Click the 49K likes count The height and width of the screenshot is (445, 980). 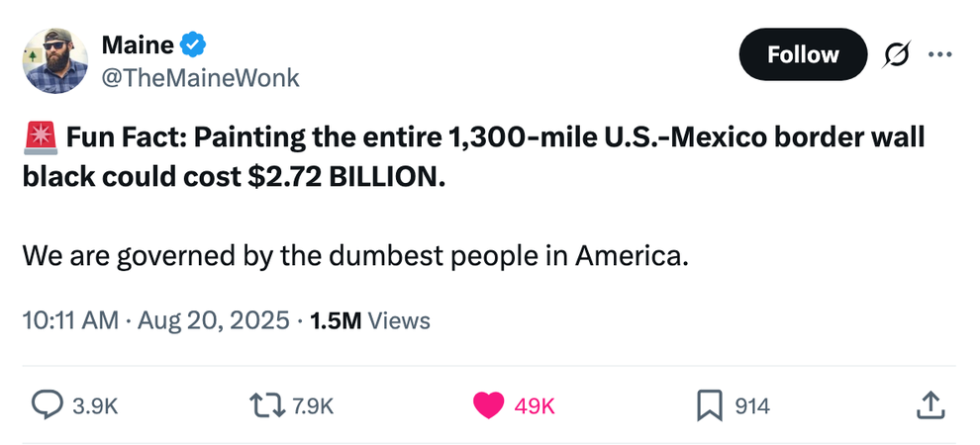535,405
